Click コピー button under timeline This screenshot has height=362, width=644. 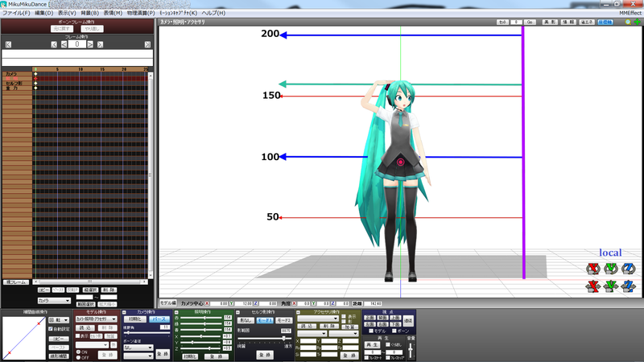pos(43,290)
